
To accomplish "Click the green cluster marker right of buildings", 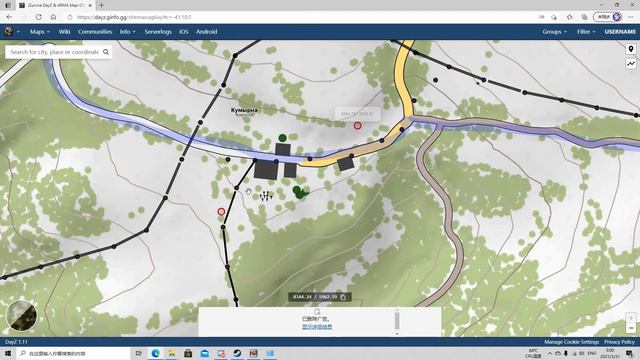I will (300, 192).
